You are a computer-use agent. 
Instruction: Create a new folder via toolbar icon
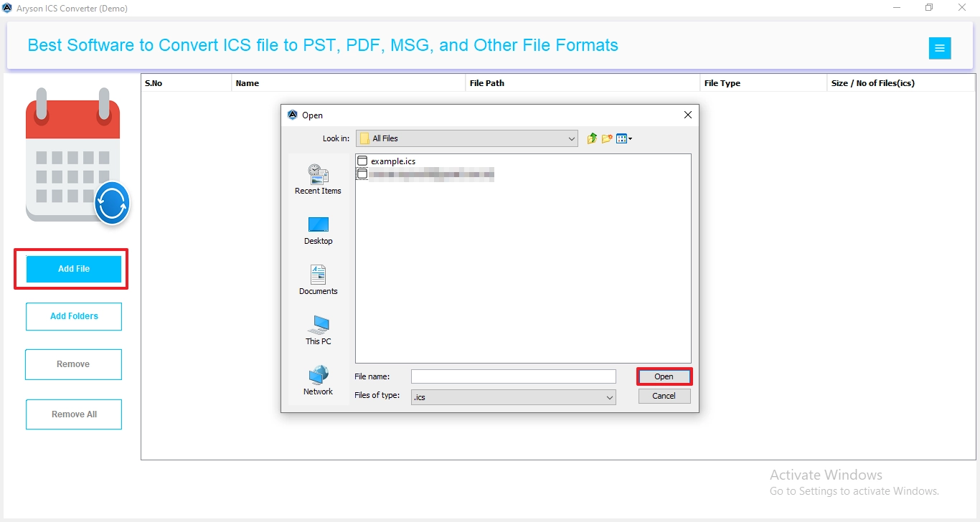pos(607,138)
